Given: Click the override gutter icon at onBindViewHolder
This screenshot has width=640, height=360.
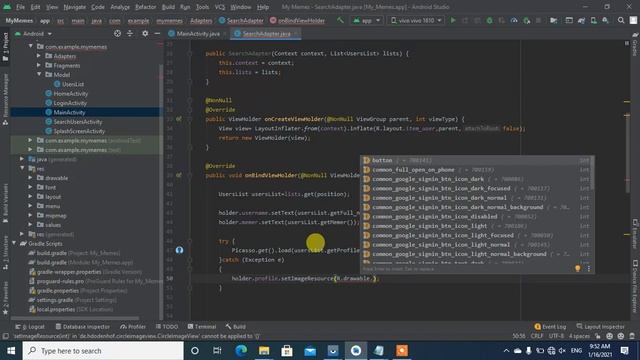Looking at the screenshot, I should click(179, 175).
